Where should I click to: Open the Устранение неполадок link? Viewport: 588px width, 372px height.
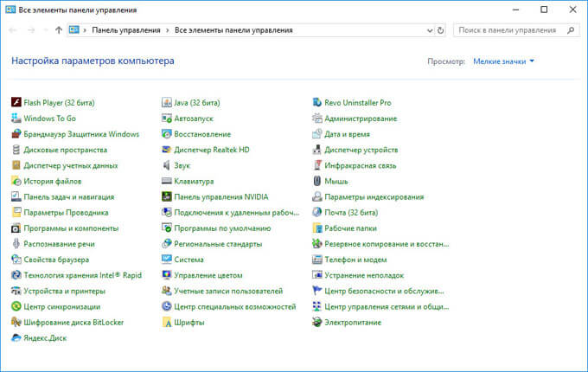pyautogui.click(x=364, y=275)
